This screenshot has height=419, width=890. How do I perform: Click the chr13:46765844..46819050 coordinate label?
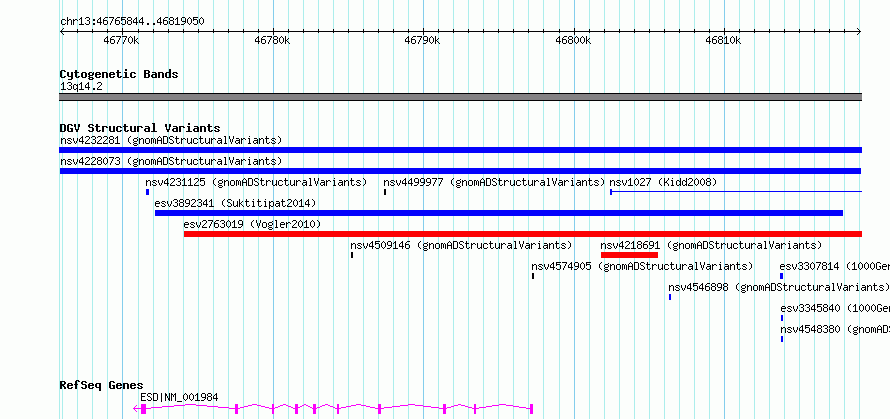click(132, 21)
